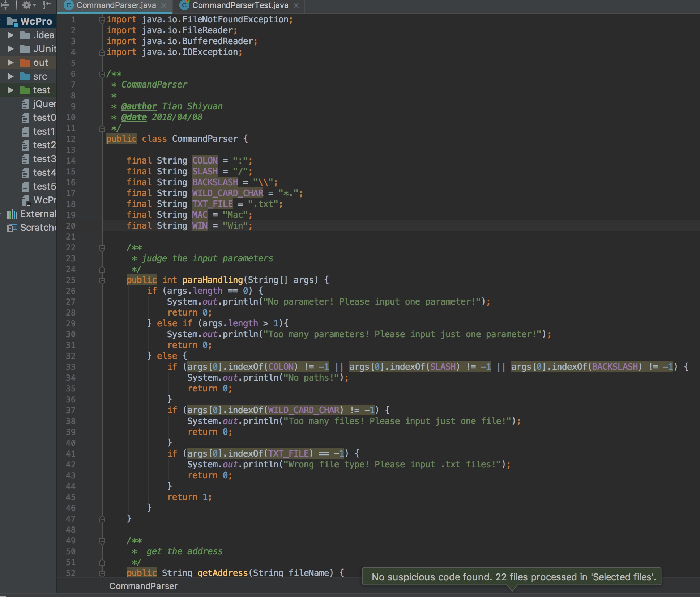Click the fold end marker on line 47
The width and height of the screenshot is (700, 597).
tap(102, 519)
